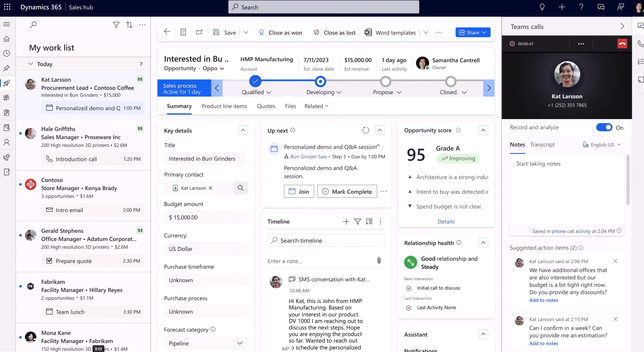
Task: Click Close as won
Action: pyautogui.click(x=281, y=33)
